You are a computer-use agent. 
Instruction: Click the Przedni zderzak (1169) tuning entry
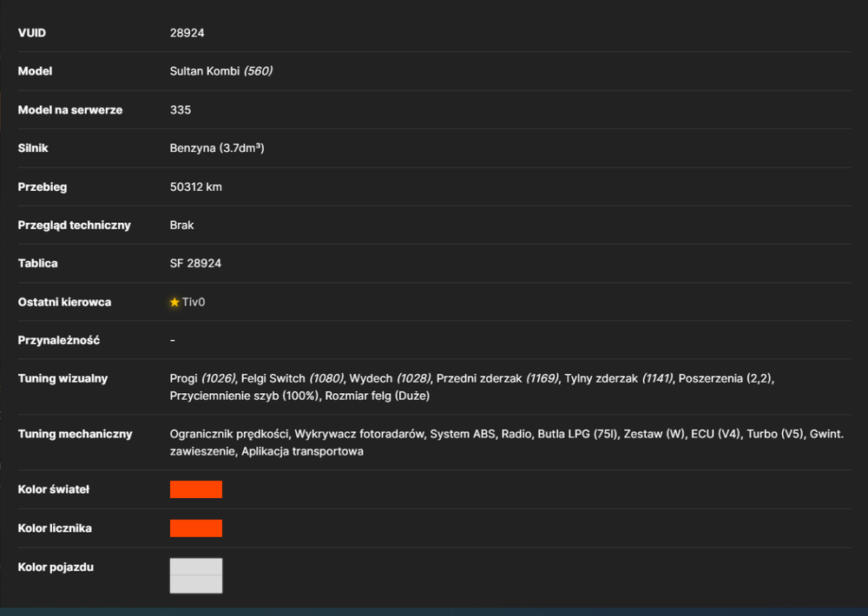tap(497, 378)
